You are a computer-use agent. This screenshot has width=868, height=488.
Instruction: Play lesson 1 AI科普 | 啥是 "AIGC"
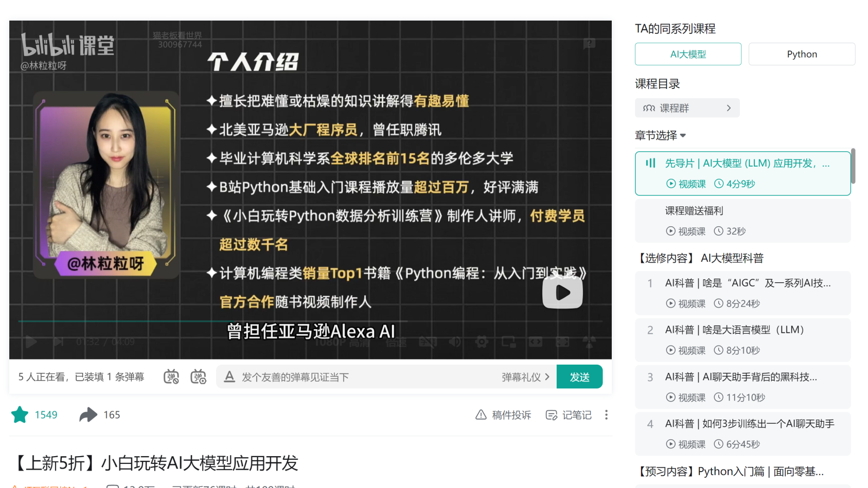click(x=742, y=293)
